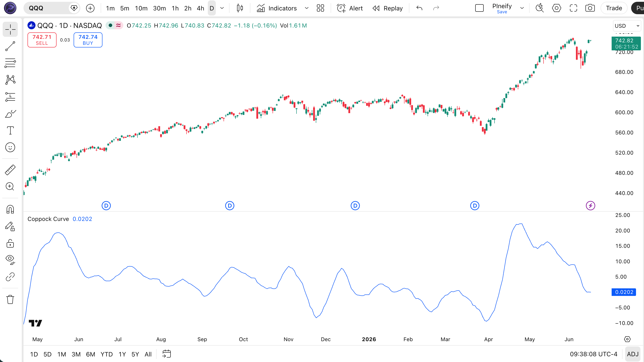Select the crosshair cursor tool

coord(10,30)
